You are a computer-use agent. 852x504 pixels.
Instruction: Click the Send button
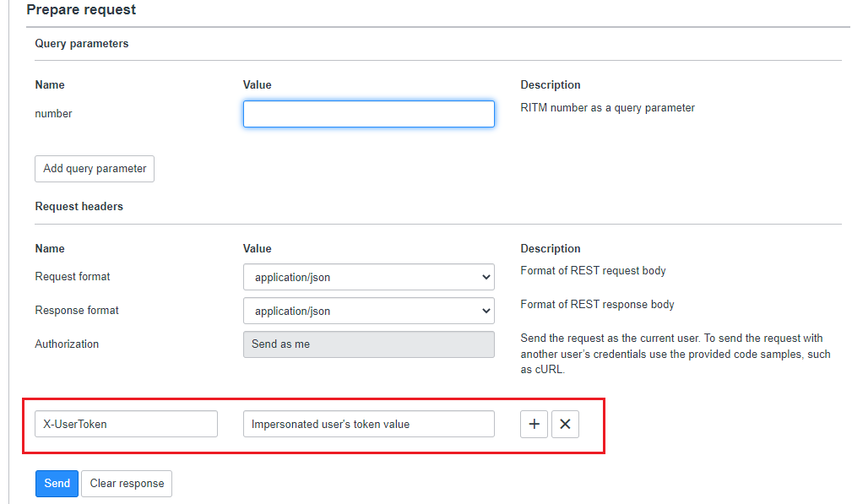tap(57, 484)
